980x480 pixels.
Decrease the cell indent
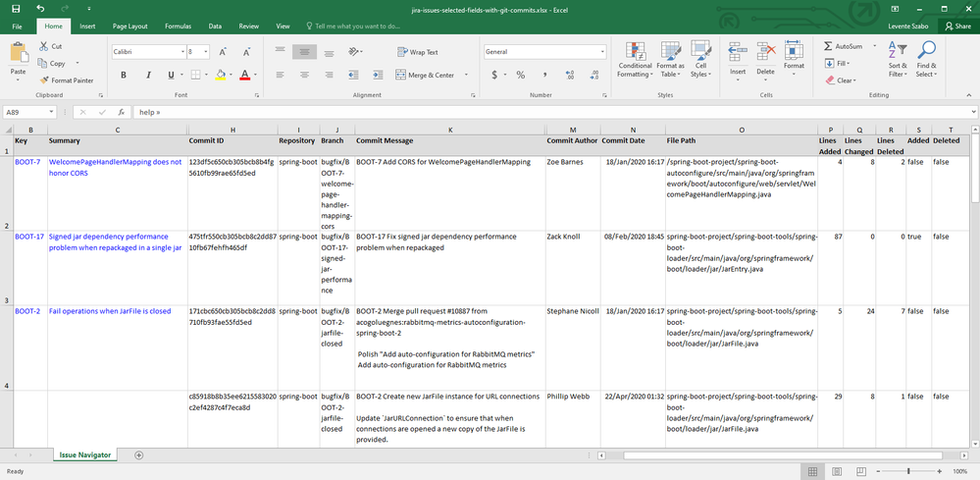[x=353, y=75]
